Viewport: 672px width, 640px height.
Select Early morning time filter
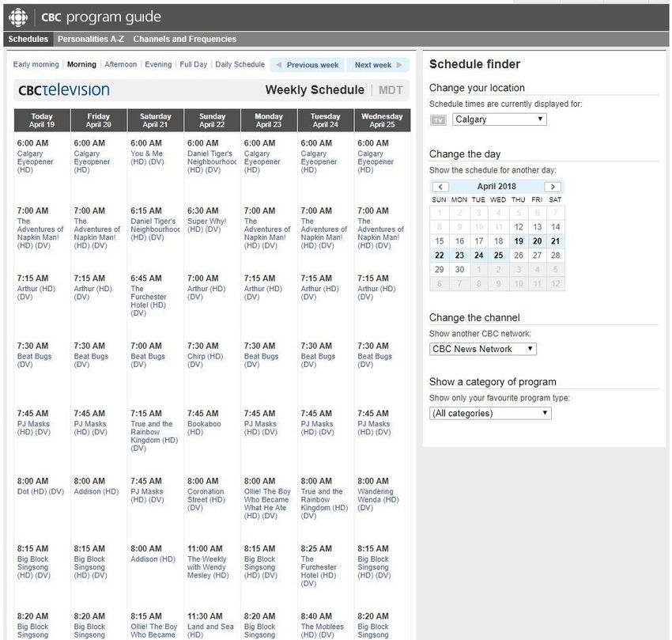coord(36,64)
